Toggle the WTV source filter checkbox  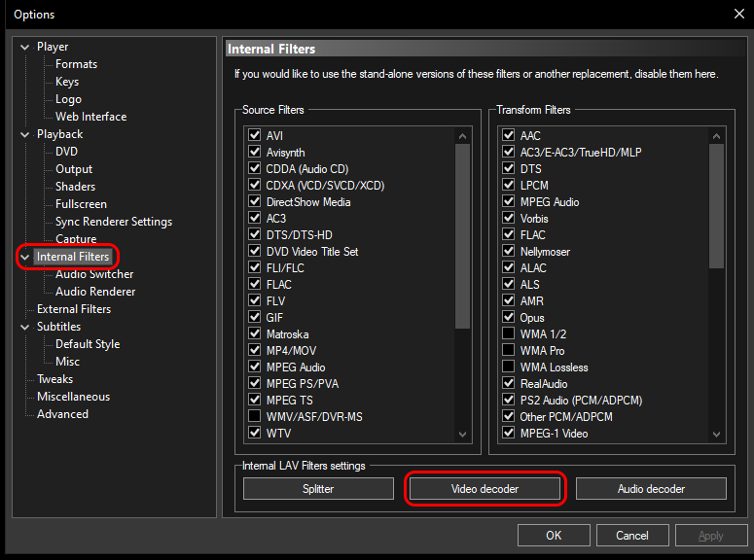[x=254, y=433]
